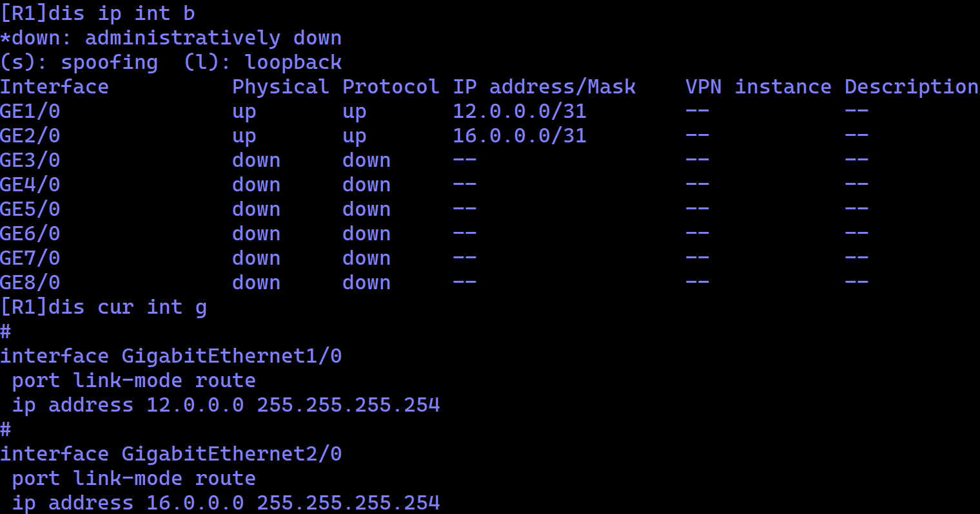
Task: Click the "IP address/Mask" column header
Action: 544,87
